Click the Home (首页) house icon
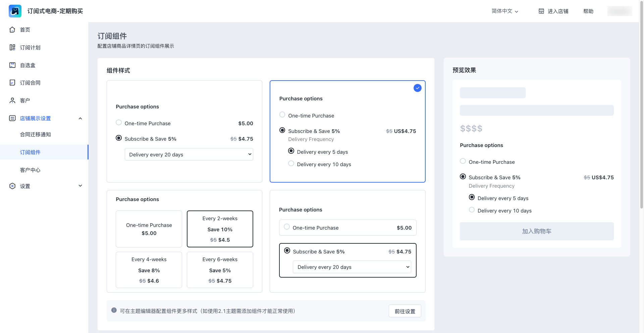Viewport: 644px width, 333px height. click(12, 30)
